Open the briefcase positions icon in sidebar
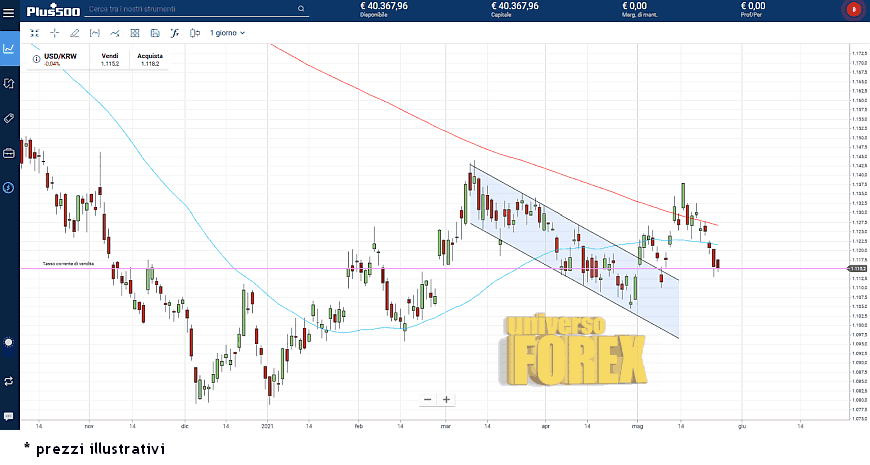 (9, 153)
